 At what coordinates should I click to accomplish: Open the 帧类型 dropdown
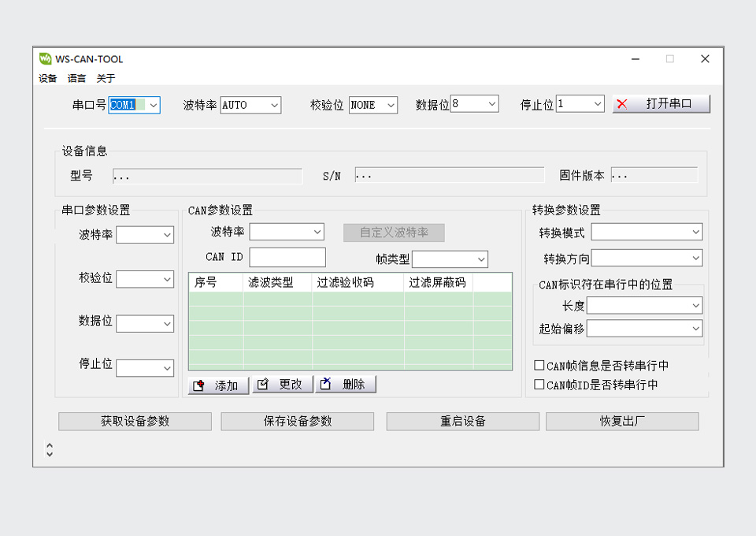pyautogui.click(x=450, y=259)
